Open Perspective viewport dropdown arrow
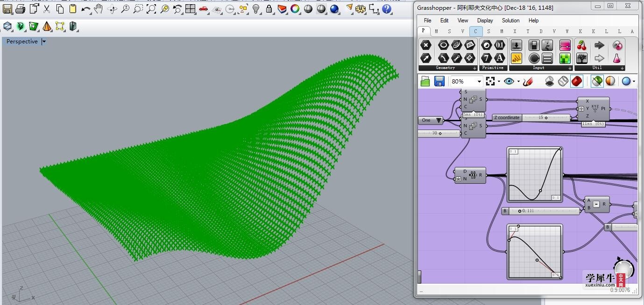This screenshot has height=305, width=644. pos(44,42)
